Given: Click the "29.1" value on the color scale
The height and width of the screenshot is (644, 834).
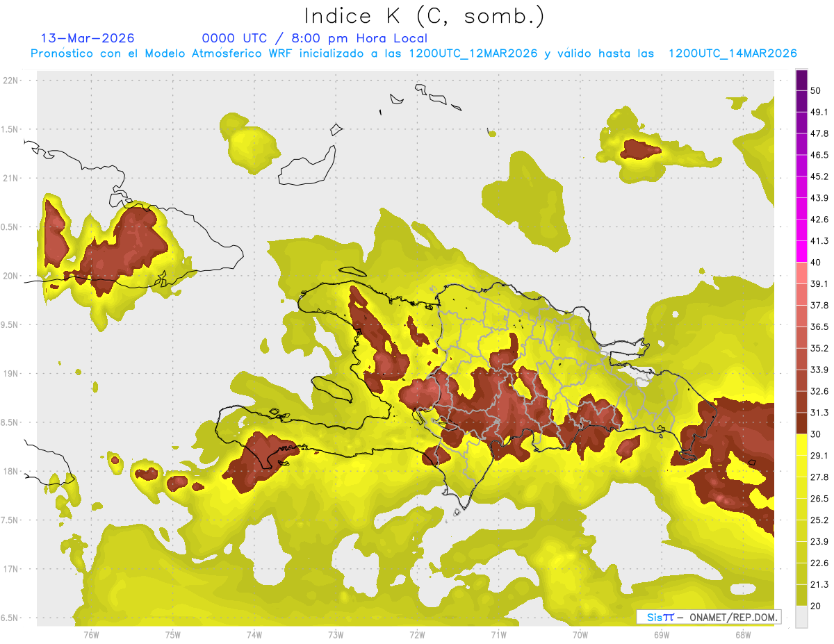Looking at the screenshot, I should tap(819, 456).
